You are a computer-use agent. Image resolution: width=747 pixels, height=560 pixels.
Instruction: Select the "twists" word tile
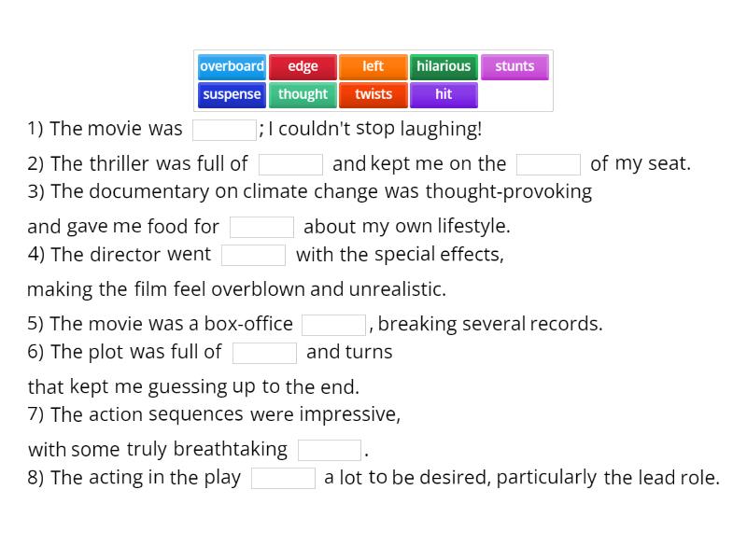pos(373,94)
